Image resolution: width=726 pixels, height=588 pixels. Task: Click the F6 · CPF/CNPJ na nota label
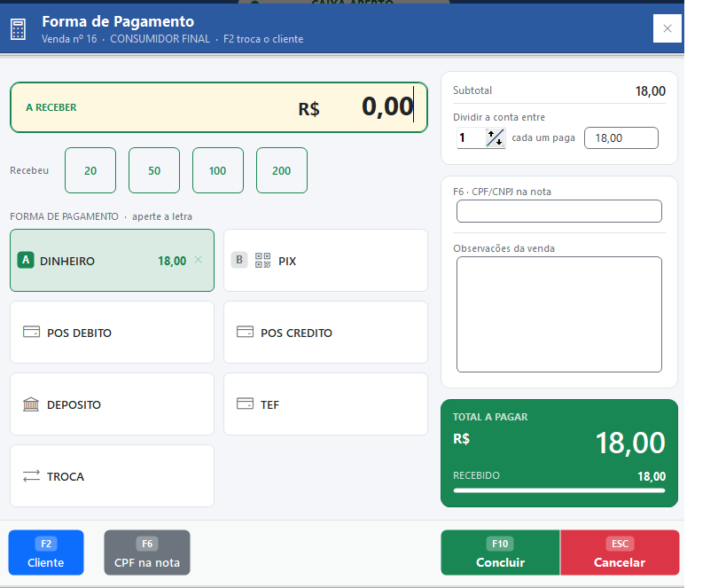[x=502, y=192]
